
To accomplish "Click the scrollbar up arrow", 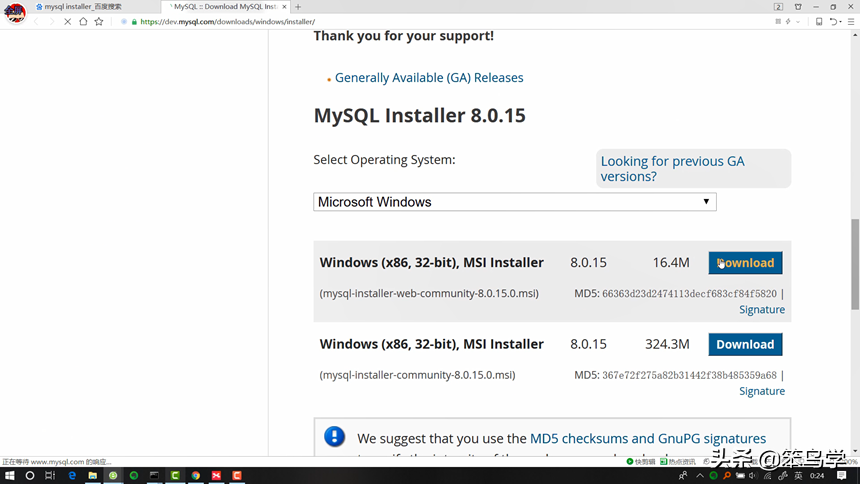I will pos(855,35).
